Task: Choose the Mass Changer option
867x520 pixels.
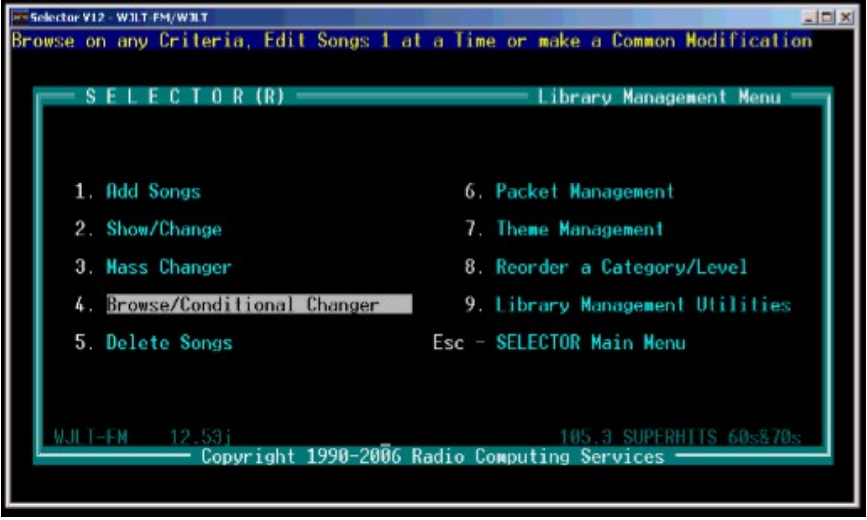Action: coord(168,268)
